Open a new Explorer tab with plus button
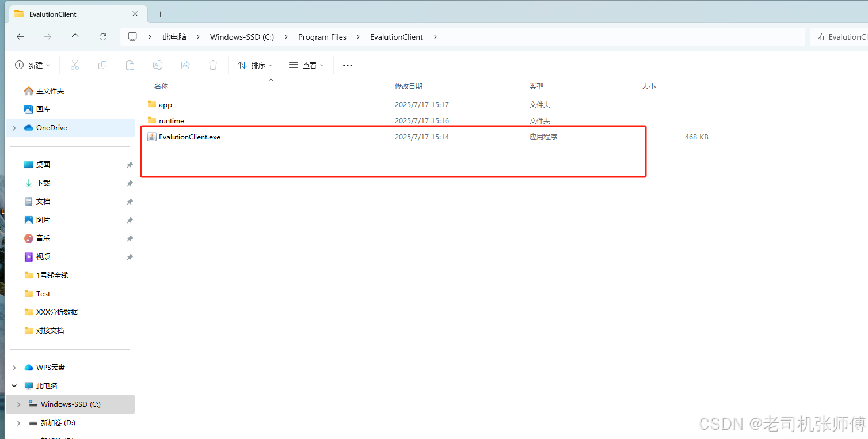This screenshot has width=868, height=439. 160,13
